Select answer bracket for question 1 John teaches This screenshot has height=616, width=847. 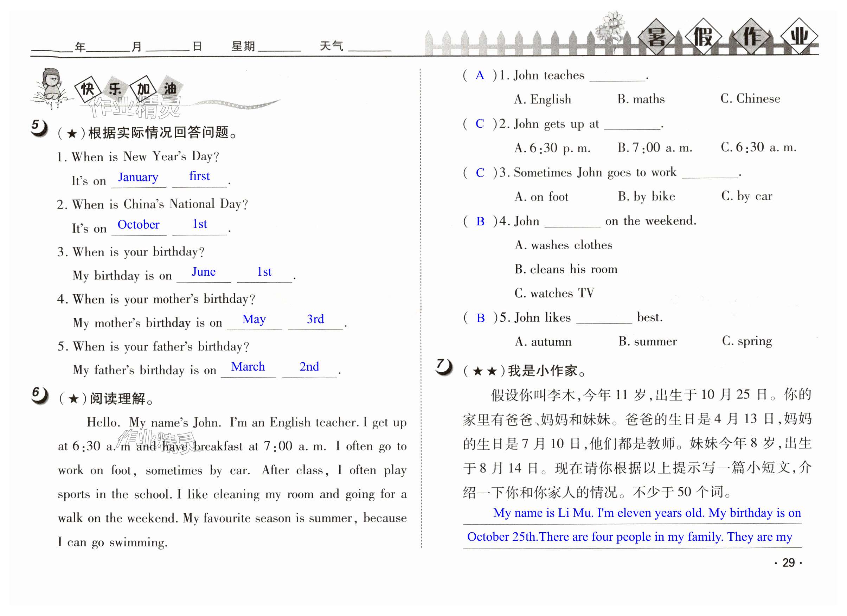coord(480,76)
